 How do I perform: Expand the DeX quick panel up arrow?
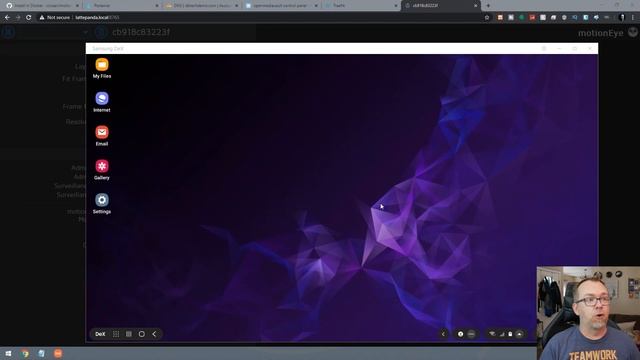tap(519, 334)
